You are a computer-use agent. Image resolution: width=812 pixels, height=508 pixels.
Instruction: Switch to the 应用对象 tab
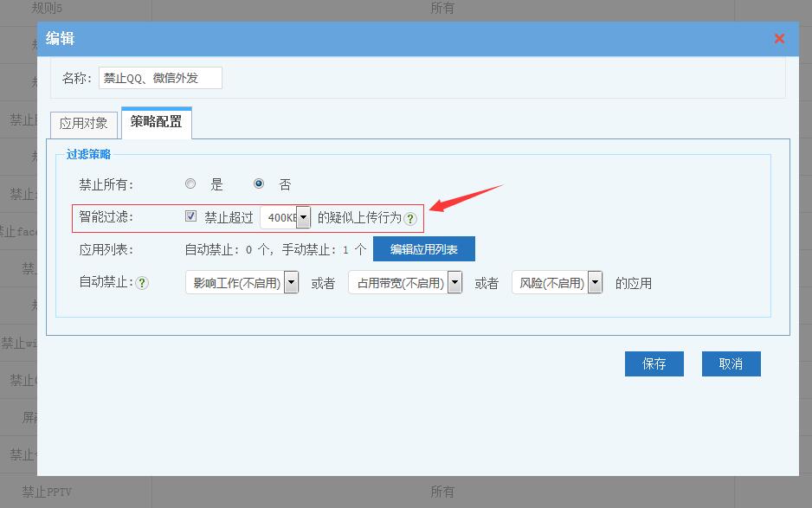(x=84, y=123)
